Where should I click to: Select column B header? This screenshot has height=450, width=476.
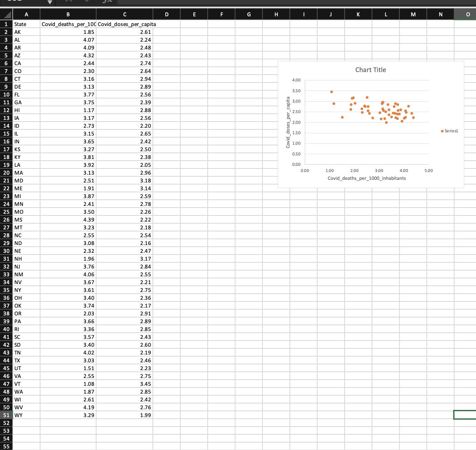point(68,14)
